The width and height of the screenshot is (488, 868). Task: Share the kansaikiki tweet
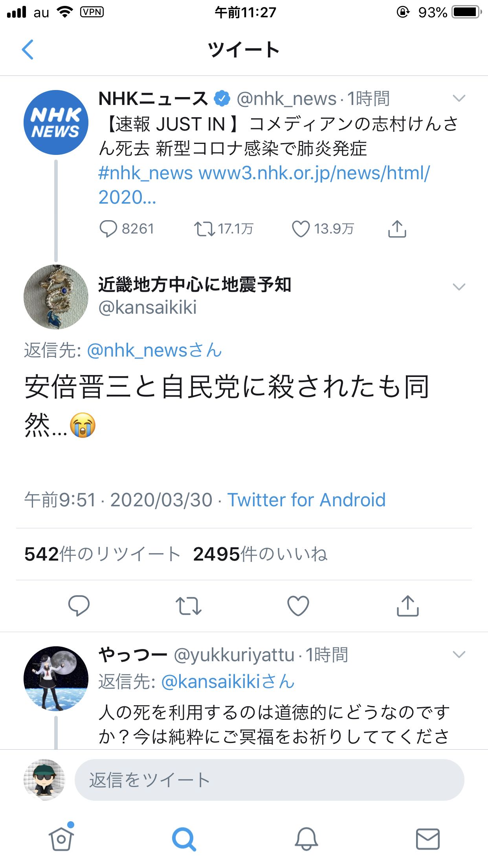point(408,606)
